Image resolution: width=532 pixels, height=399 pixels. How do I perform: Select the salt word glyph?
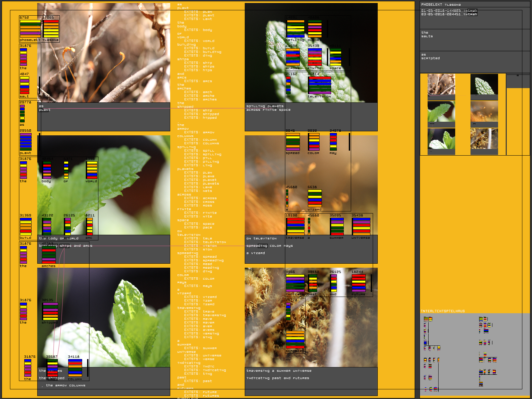coord(25,85)
